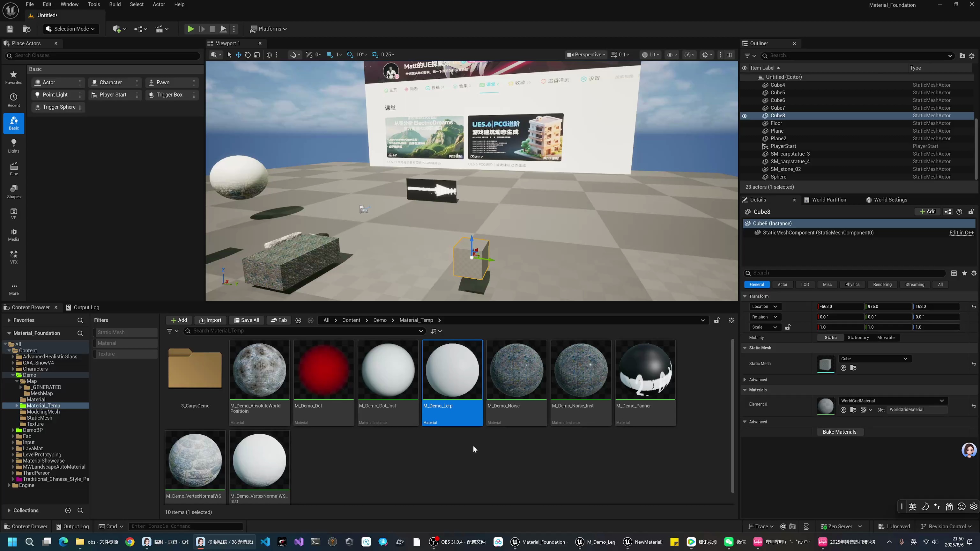Open the Favorites category in Place Actors
The width and height of the screenshot is (980, 551).
click(14, 77)
